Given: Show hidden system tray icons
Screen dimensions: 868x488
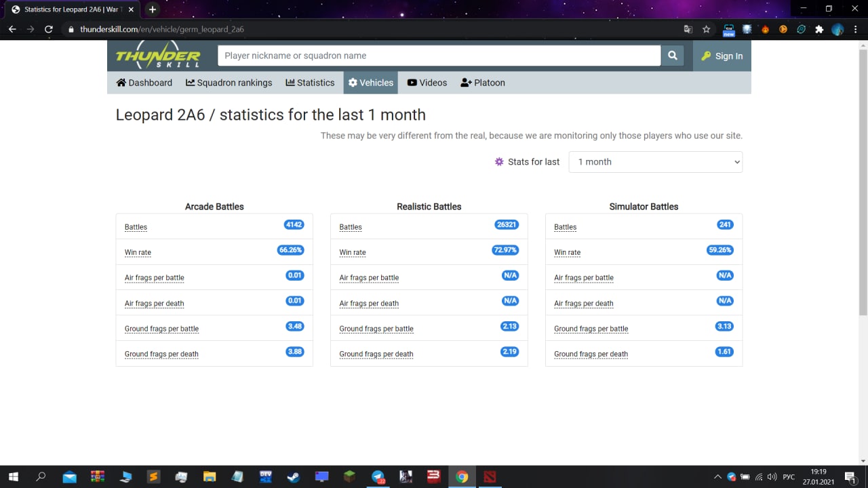Looking at the screenshot, I should (718, 476).
